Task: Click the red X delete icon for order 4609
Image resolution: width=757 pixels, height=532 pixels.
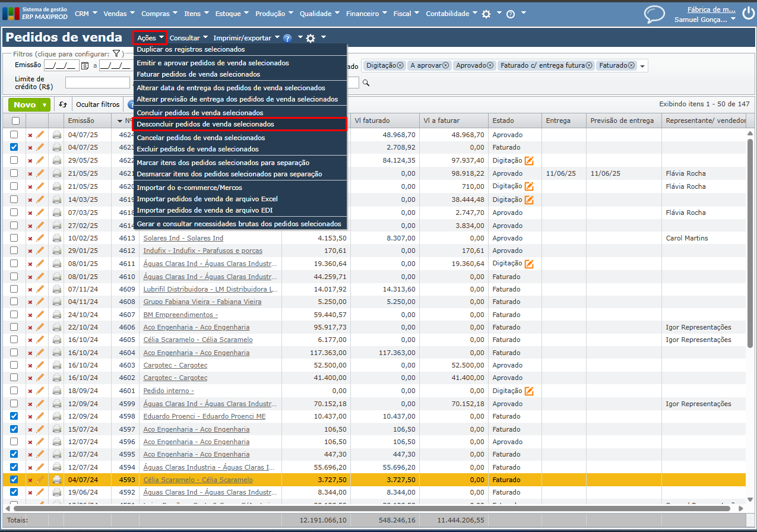Action: [30, 290]
